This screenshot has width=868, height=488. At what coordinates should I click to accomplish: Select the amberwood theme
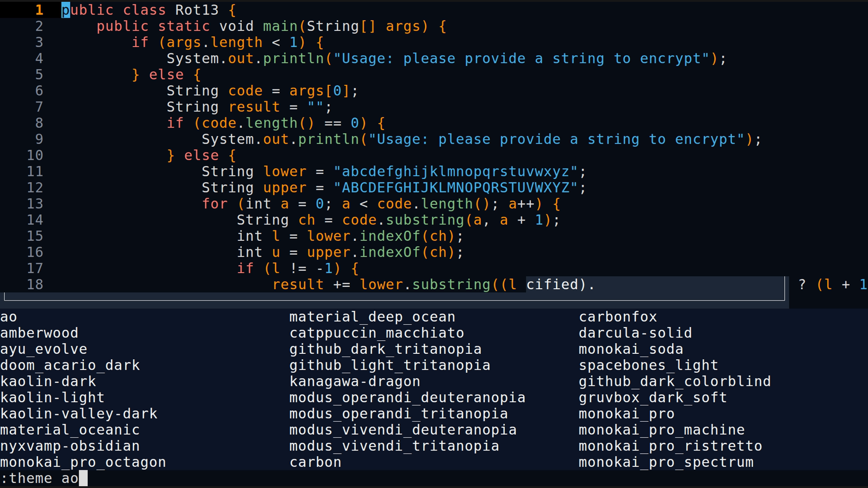tap(39, 333)
